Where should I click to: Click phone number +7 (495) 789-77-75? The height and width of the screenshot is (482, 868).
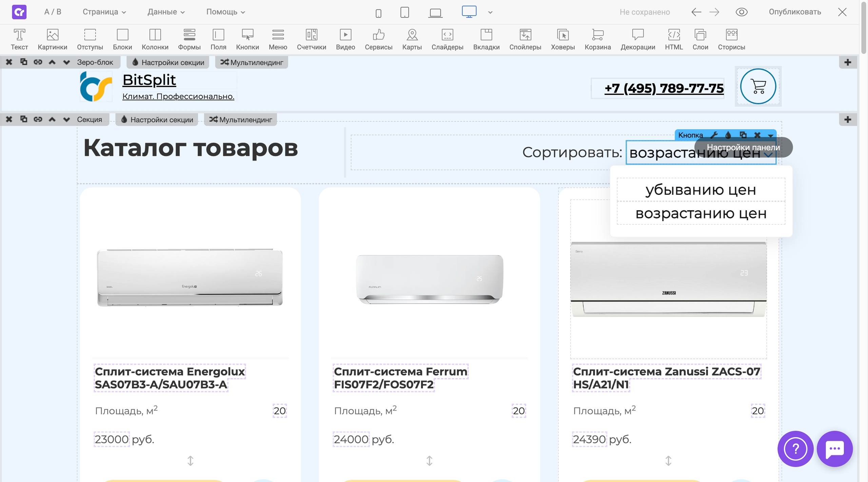tap(664, 88)
